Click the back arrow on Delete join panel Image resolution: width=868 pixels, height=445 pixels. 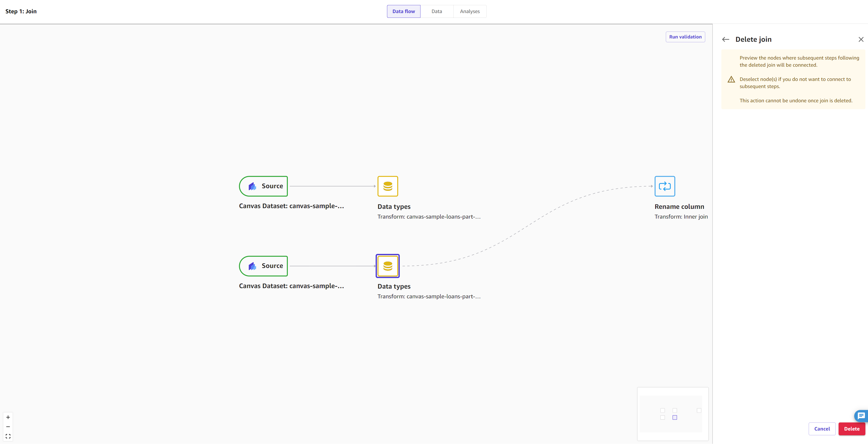pyautogui.click(x=726, y=39)
